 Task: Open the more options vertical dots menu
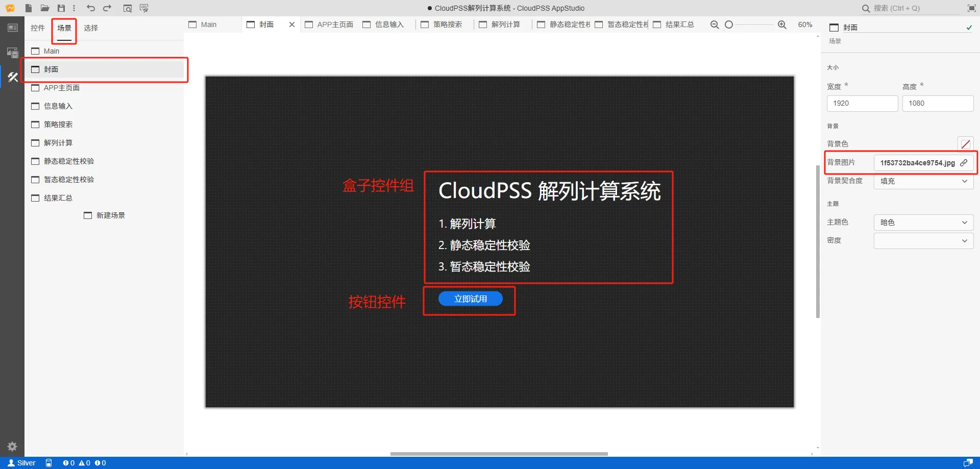point(74,8)
